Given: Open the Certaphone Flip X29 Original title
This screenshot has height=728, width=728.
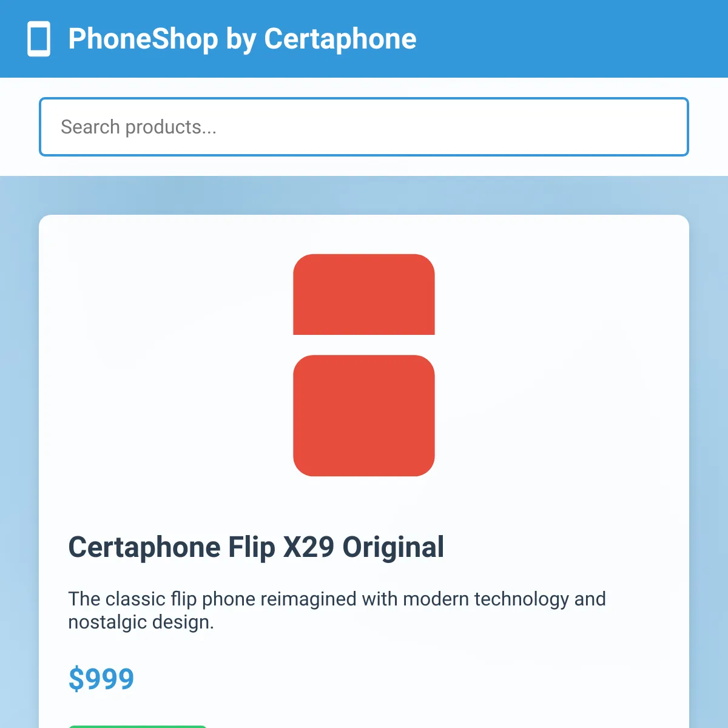Looking at the screenshot, I should (256, 547).
